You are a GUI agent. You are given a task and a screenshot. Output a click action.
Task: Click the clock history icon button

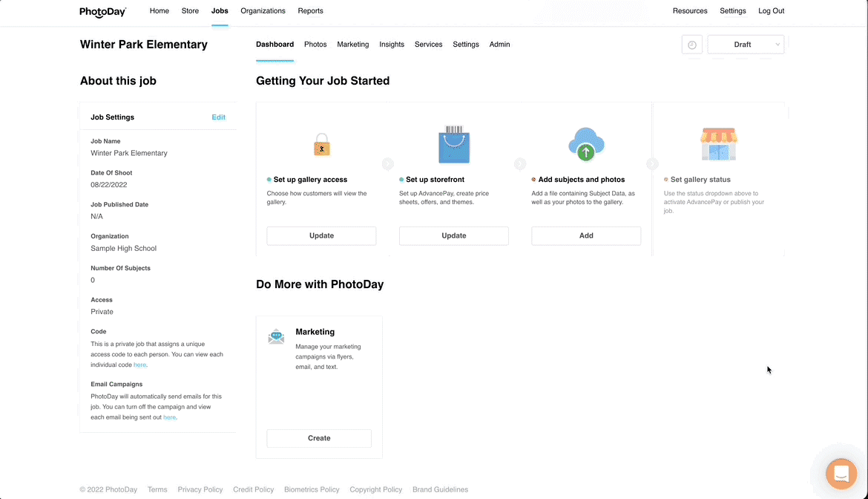pos(691,45)
